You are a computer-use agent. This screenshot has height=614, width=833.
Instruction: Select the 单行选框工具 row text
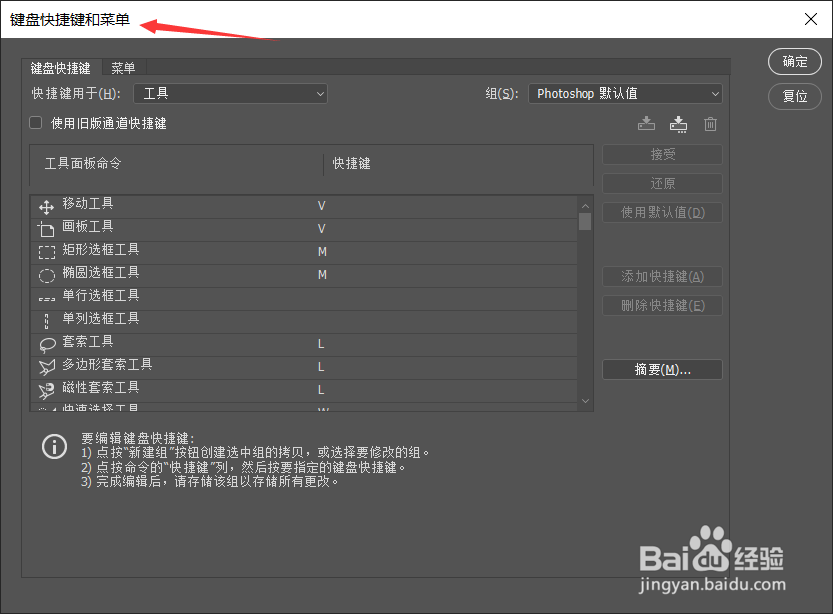point(101,295)
